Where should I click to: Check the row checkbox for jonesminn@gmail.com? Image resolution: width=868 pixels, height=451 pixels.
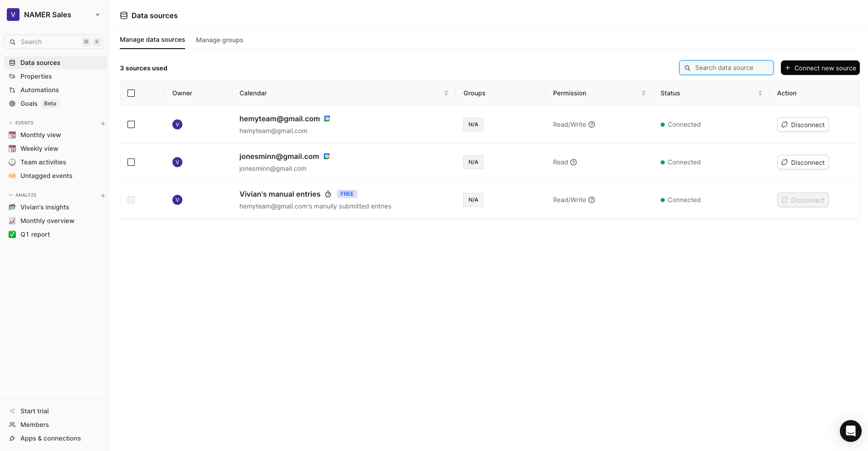131,162
